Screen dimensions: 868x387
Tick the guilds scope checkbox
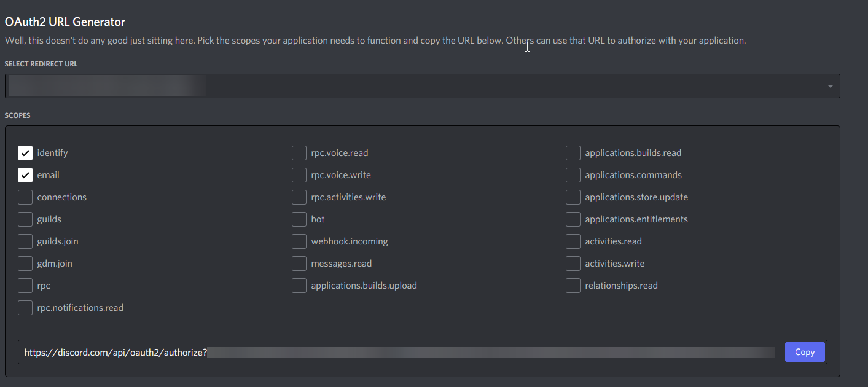[25, 219]
